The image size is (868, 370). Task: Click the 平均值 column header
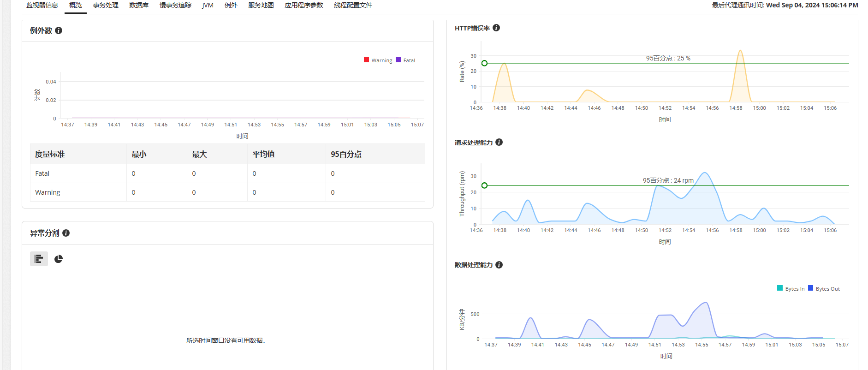tap(263, 154)
